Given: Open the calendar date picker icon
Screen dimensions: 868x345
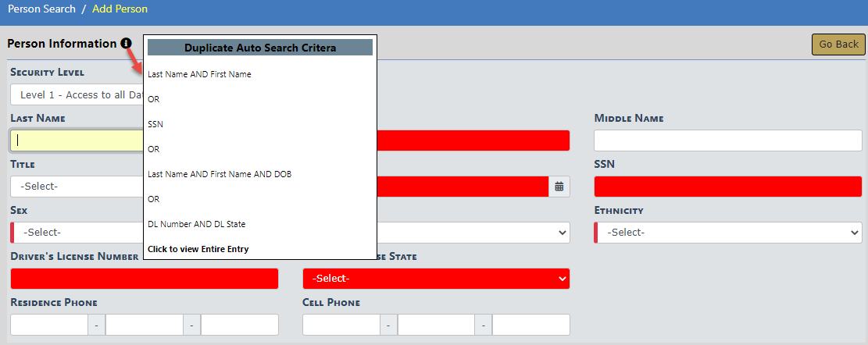Looking at the screenshot, I should pos(559,187).
